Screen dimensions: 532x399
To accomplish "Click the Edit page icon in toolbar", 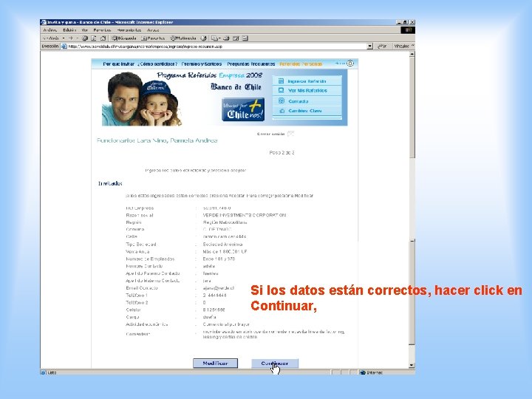I will 236,38.
